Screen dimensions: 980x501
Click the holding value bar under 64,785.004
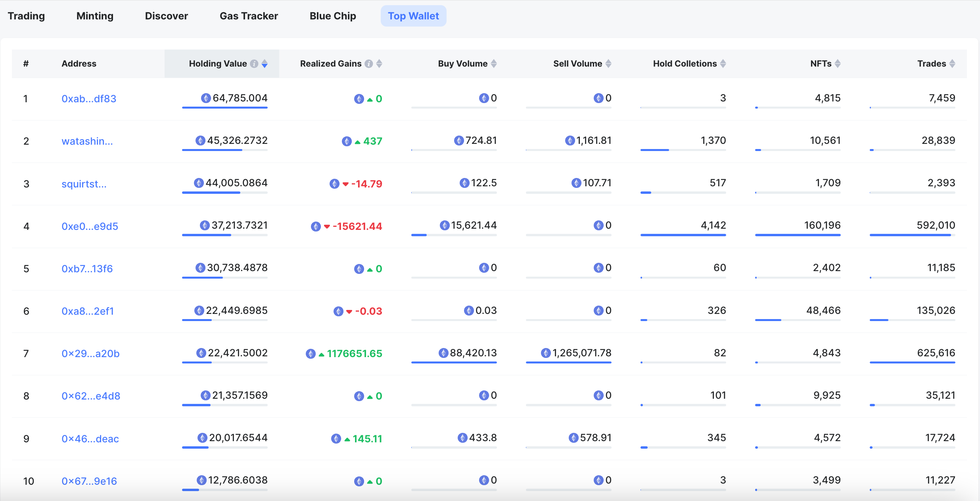tap(225, 107)
